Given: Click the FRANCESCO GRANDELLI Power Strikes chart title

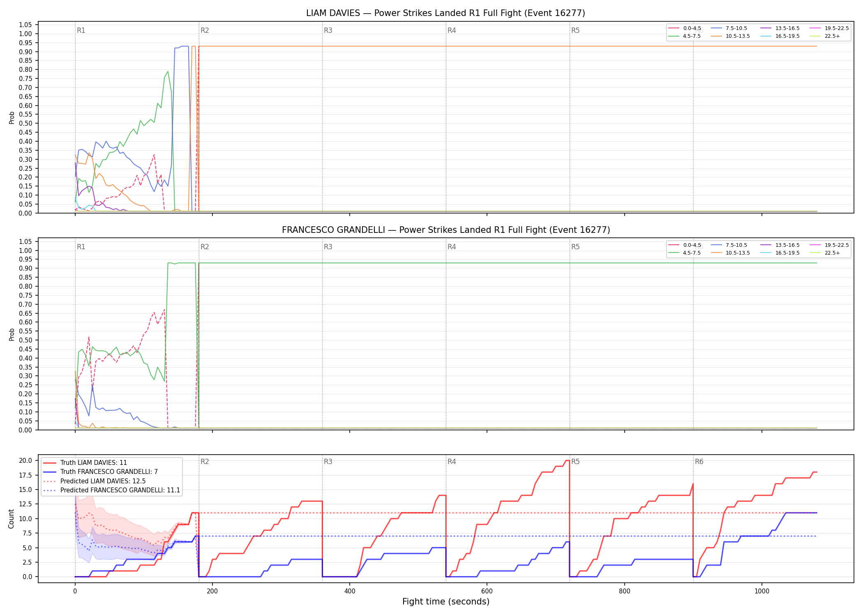Looking at the screenshot, I should coord(445,230).
